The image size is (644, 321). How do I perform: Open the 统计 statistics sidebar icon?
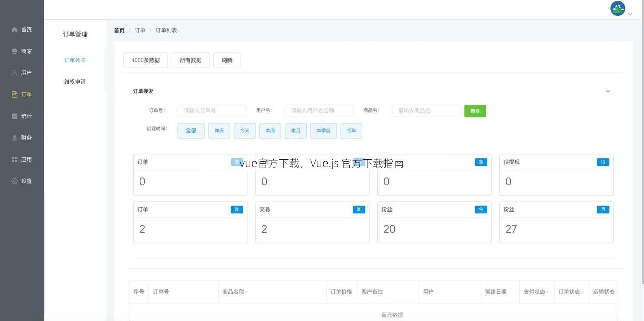(x=15, y=116)
